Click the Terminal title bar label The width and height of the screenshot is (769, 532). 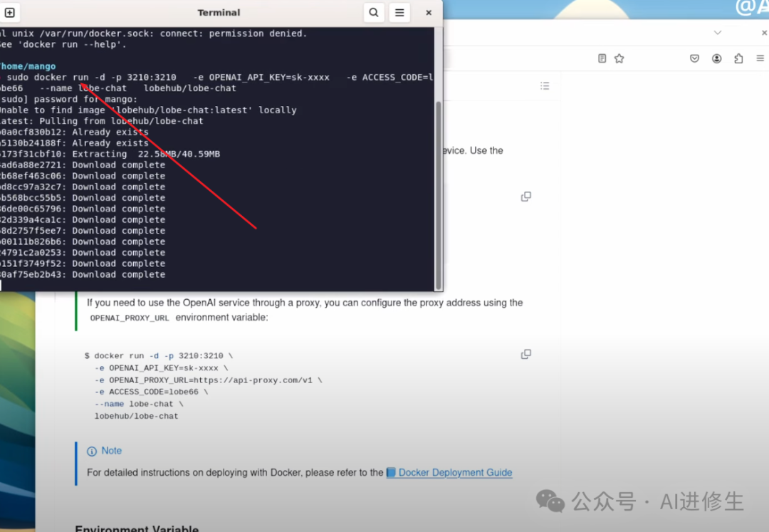[x=219, y=13]
